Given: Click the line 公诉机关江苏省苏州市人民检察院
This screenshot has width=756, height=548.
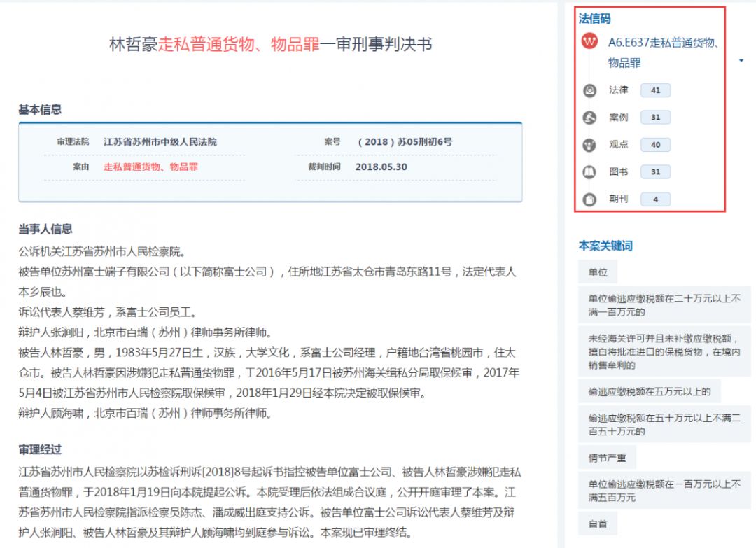Looking at the screenshot, I should point(102,251).
